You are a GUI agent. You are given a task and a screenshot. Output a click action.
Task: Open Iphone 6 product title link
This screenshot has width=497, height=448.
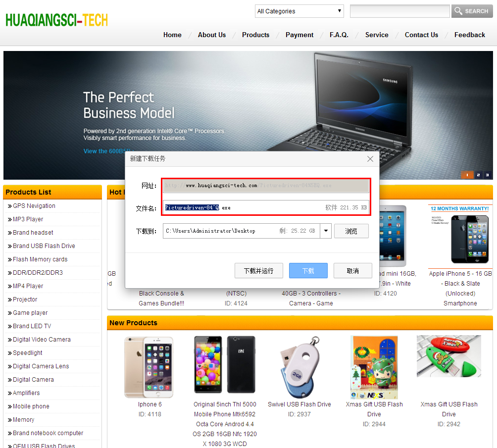click(x=149, y=404)
